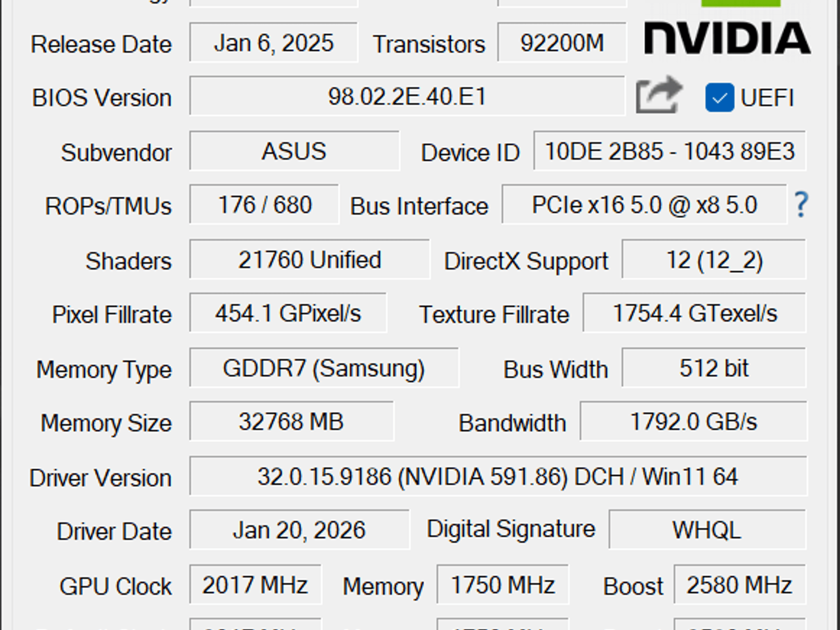840x630 pixels.
Task: Click the DirectX Support value 12 (12_2)
Action: point(714,260)
